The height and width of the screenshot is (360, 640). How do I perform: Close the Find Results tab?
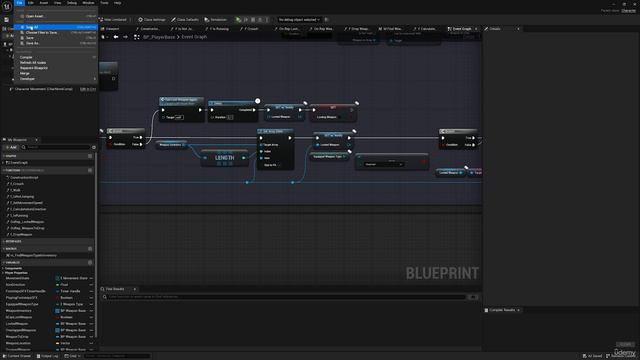coord(135,289)
